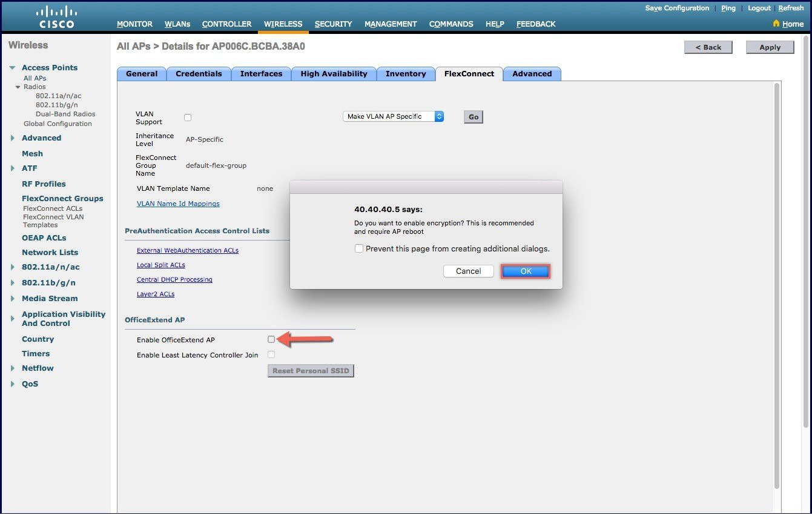The width and height of the screenshot is (812, 515).
Task: Open FlexConnect VLAN Templates
Action: (x=53, y=221)
